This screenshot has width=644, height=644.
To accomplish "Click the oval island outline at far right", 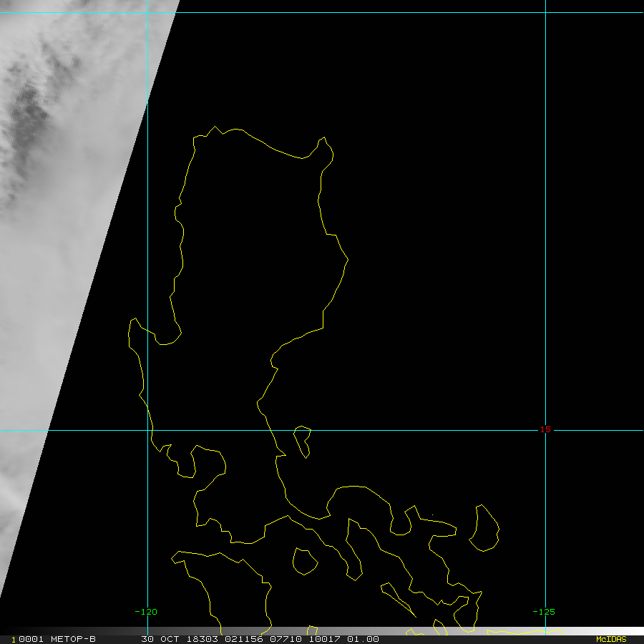I will (x=486, y=529).
